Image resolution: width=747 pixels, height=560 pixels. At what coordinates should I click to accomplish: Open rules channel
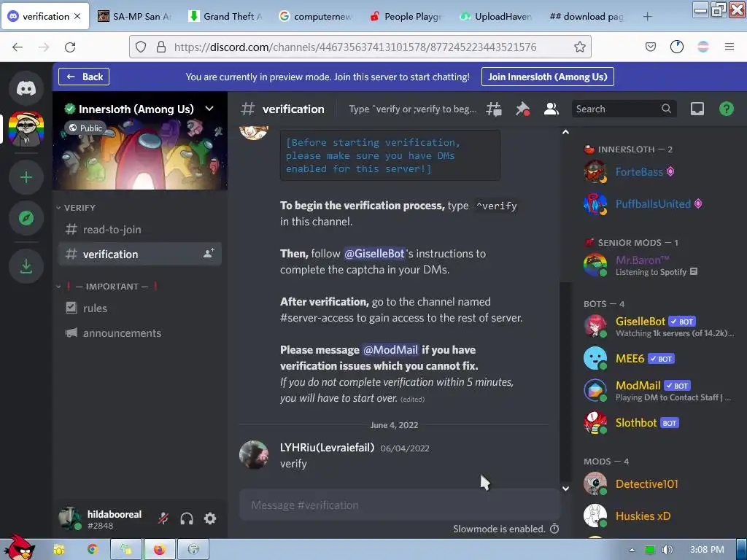pyautogui.click(x=139, y=308)
